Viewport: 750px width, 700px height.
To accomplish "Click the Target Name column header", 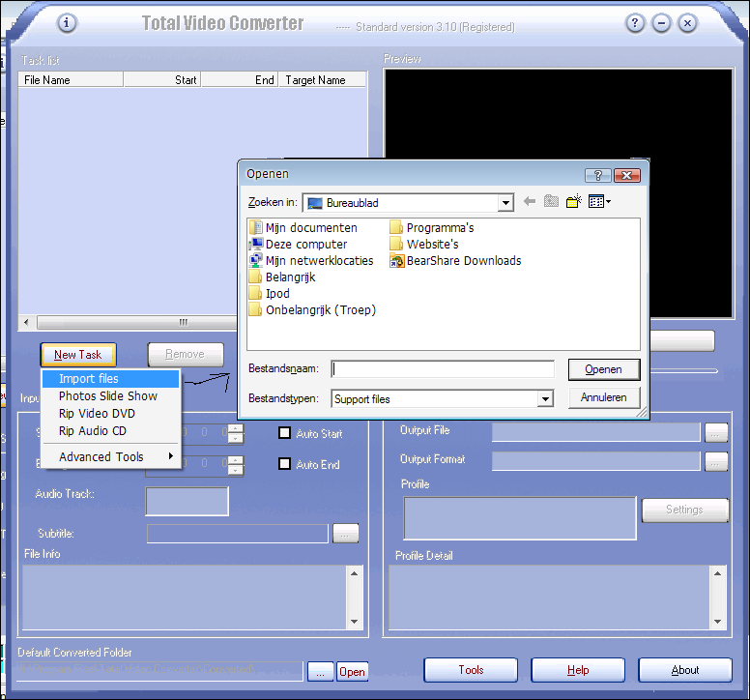I will pyautogui.click(x=323, y=80).
